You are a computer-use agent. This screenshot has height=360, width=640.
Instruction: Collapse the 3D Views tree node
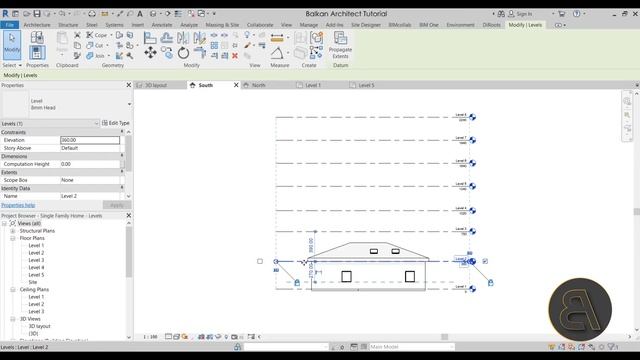point(13,319)
